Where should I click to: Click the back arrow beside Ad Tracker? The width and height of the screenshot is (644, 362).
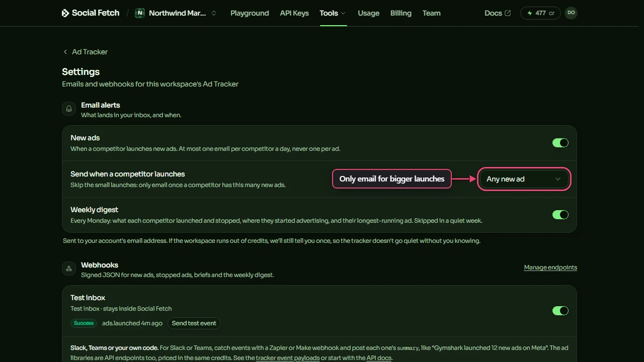coord(65,52)
